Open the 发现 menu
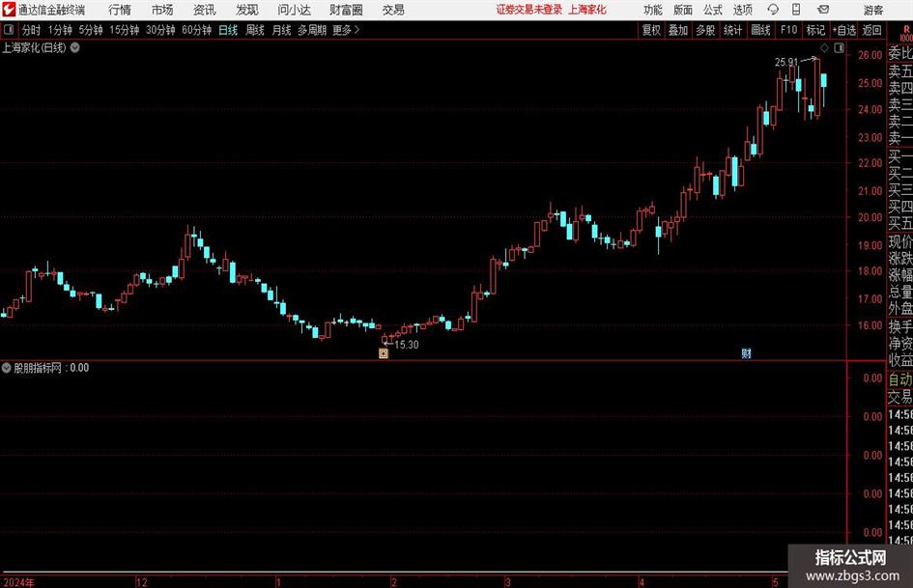The height and width of the screenshot is (588, 913). coord(247,10)
